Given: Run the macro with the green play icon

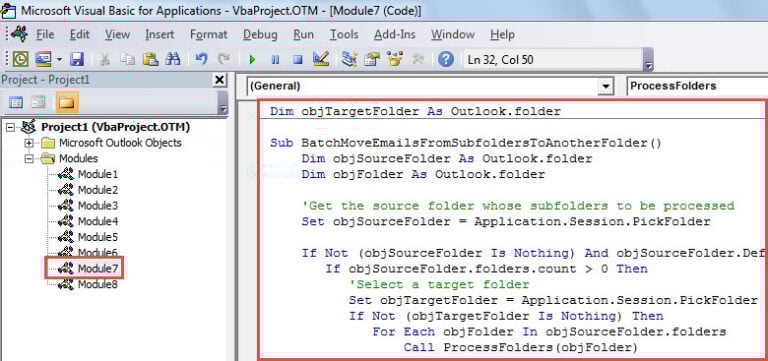Looking at the screenshot, I should 252,60.
